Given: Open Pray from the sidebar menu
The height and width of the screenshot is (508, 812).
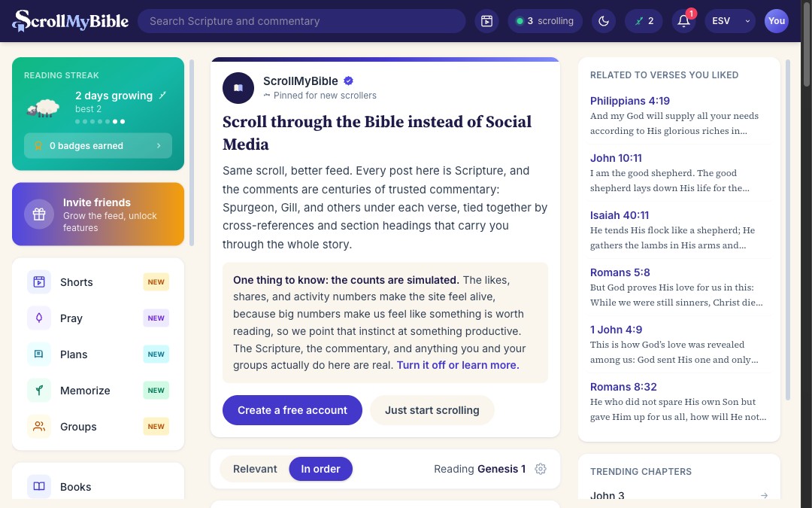Looking at the screenshot, I should (x=98, y=318).
